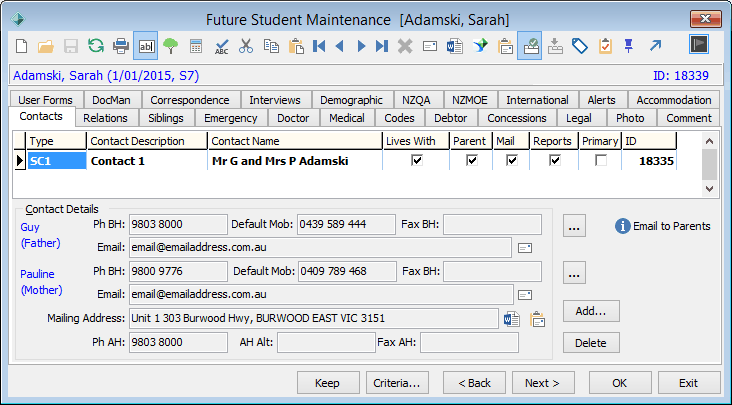Viewport: 732px width, 405px height.
Task: Open the ellipsis button beside Guy's Fax BH
Action: point(574,226)
